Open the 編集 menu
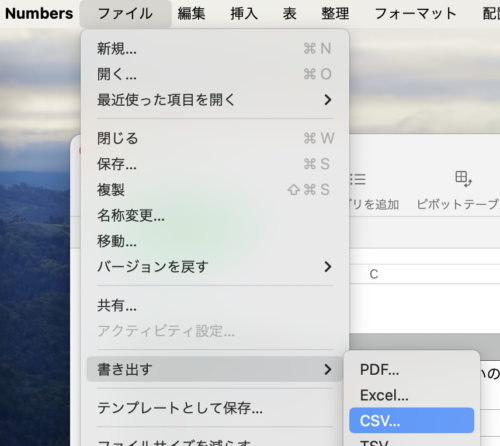This screenshot has height=446, width=500. (191, 14)
